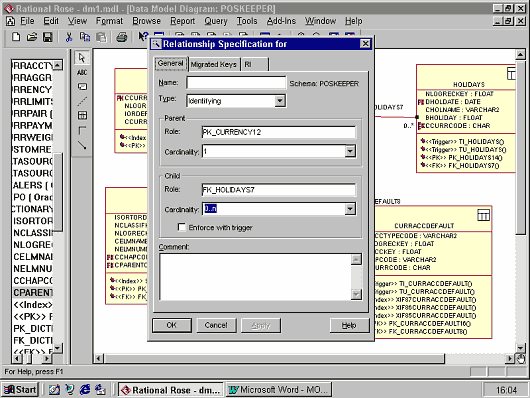Screen dimensions: 530x398
Task: Click Comment box scroll up arrow
Action: click(356, 259)
